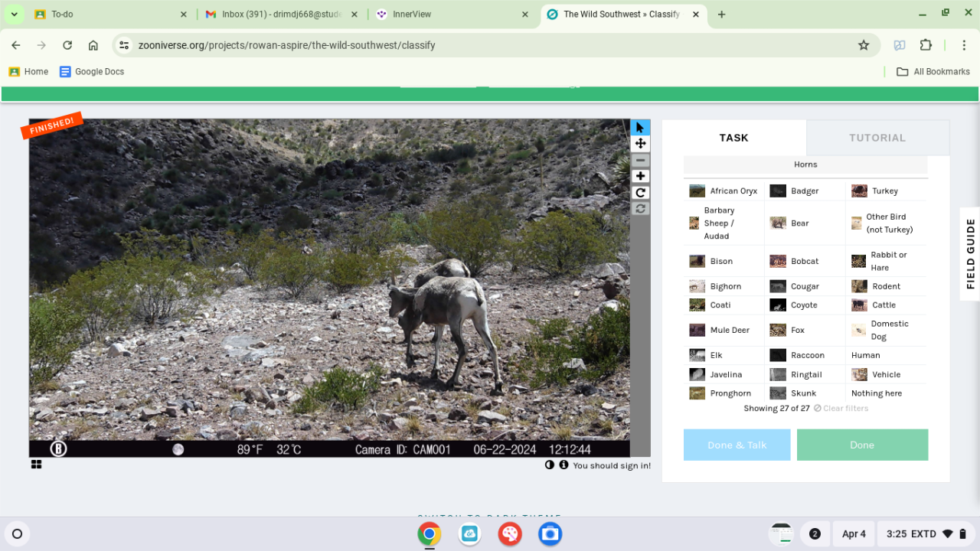Open the blue cloud app in the shelf
The height and width of the screenshot is (551, 980).
pos(470,533)
